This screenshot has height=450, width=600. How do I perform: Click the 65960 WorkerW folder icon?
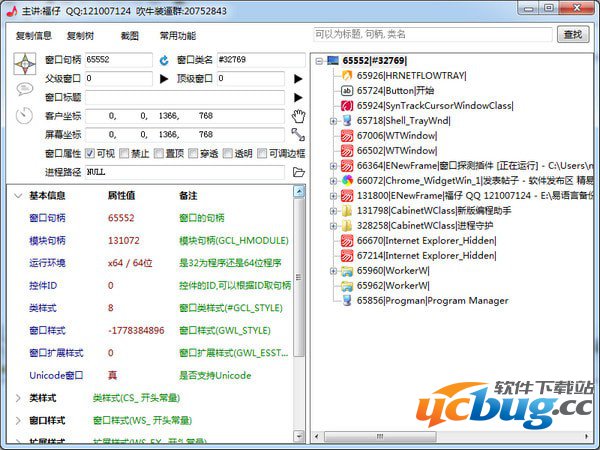click(x=347, y=271)
